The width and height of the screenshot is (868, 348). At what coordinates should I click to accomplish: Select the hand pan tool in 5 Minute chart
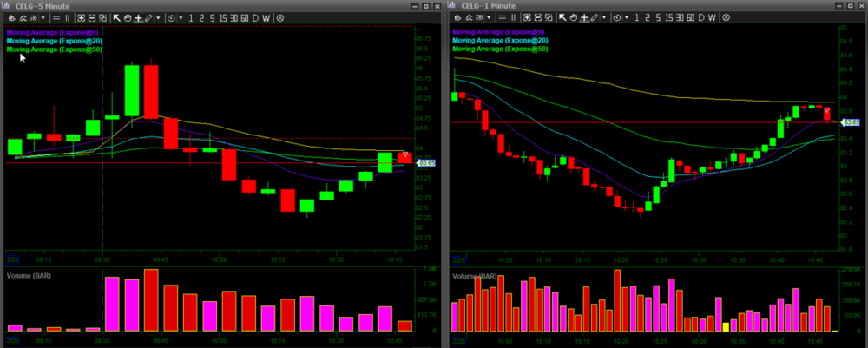(128, 17)
